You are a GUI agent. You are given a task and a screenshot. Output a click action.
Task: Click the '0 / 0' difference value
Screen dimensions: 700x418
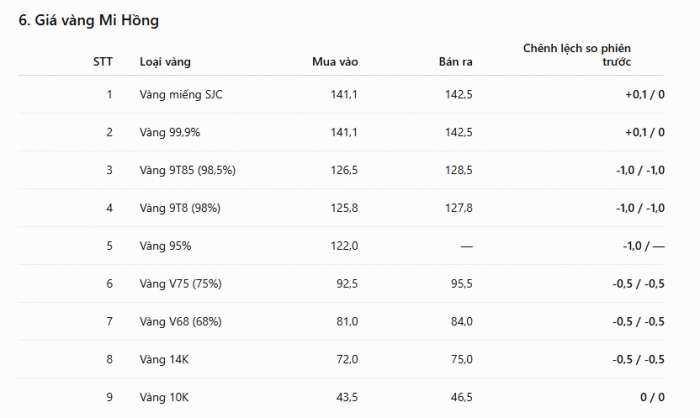652,397
